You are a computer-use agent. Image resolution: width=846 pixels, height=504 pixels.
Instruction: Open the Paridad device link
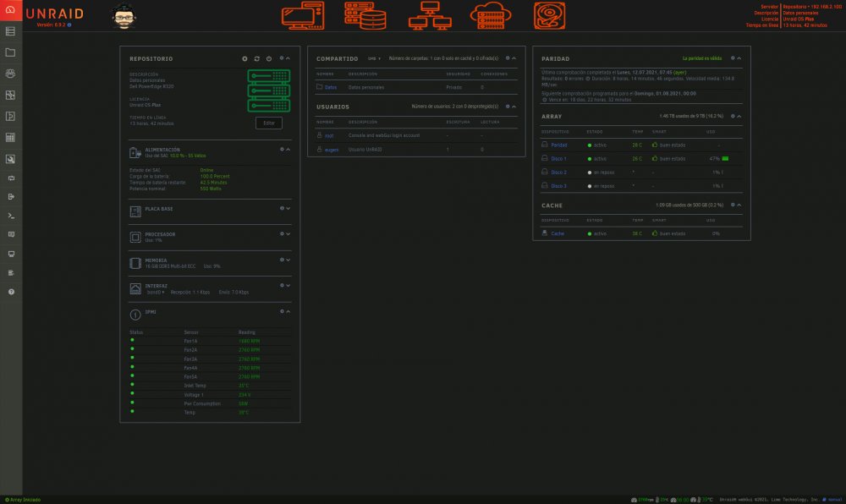click(559, 145)
